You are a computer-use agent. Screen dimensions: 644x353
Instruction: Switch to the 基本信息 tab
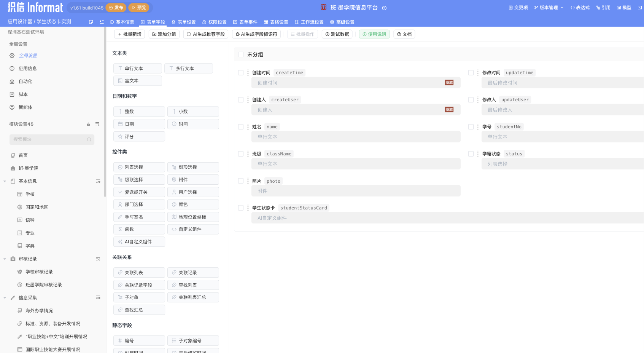122,22
